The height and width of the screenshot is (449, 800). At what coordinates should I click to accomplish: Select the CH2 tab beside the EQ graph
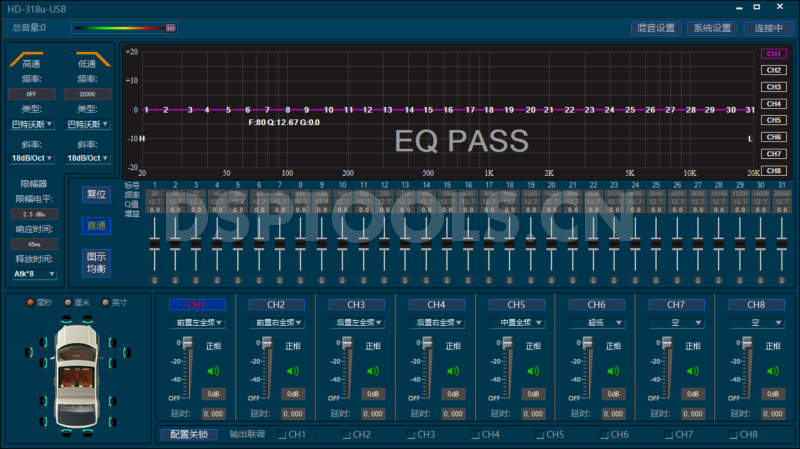pyautogui.click(x=773, y=70)
